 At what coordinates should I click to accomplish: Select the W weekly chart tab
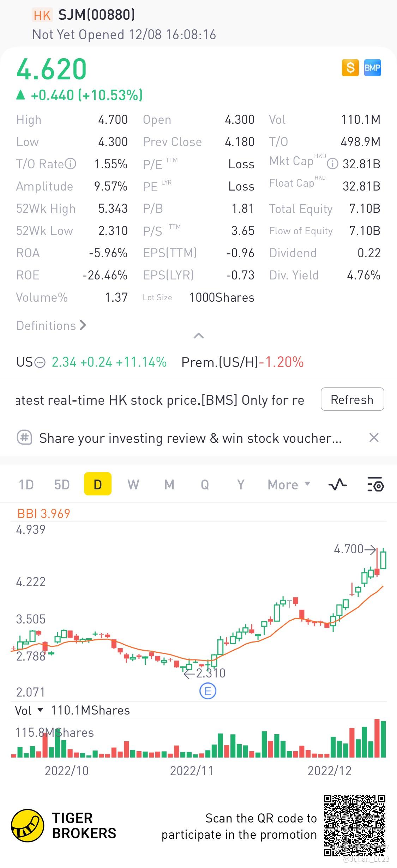click(133, 484)
